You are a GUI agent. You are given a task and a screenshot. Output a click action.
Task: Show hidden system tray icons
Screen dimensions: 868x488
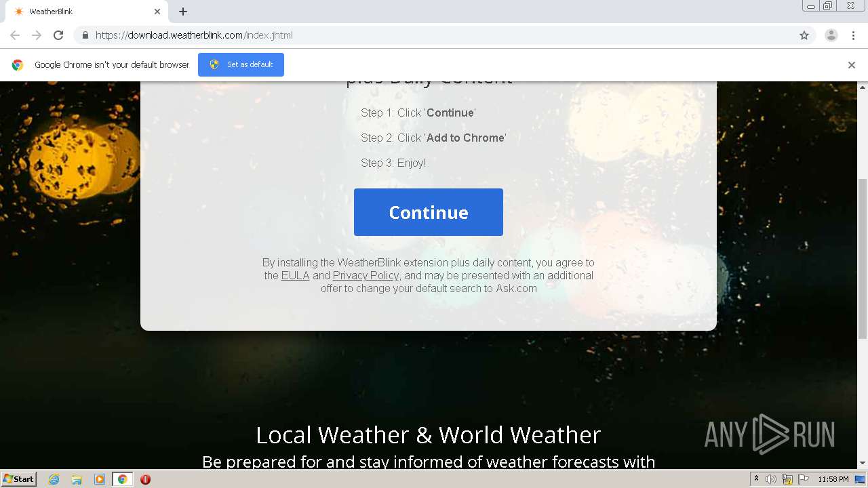click(757, 479)
